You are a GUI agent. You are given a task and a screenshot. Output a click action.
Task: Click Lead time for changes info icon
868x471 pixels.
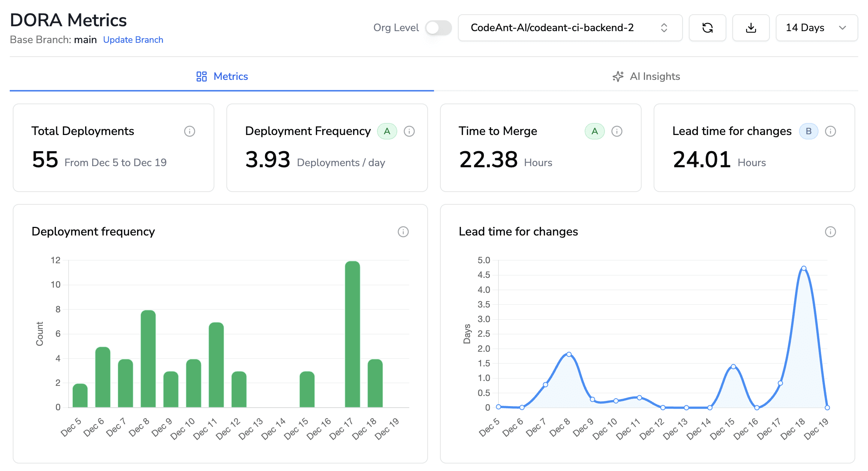pos(831,131)
